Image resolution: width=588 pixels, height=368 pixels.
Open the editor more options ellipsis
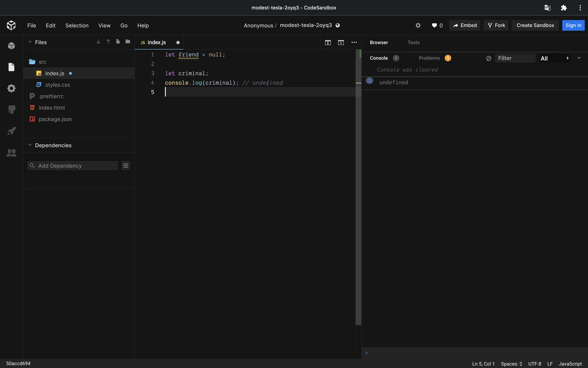coord(354,42)
